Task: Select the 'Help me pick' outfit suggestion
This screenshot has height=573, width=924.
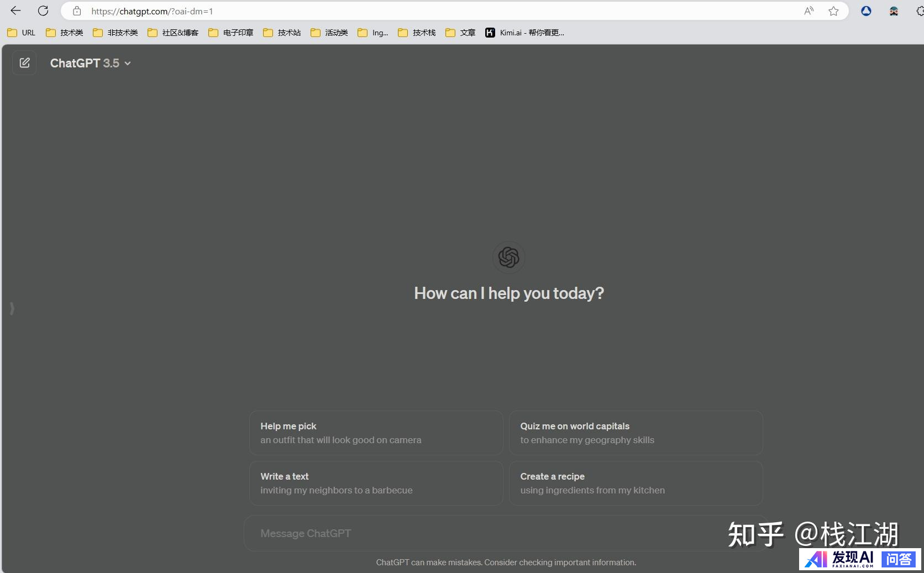Action: (376, 433)
